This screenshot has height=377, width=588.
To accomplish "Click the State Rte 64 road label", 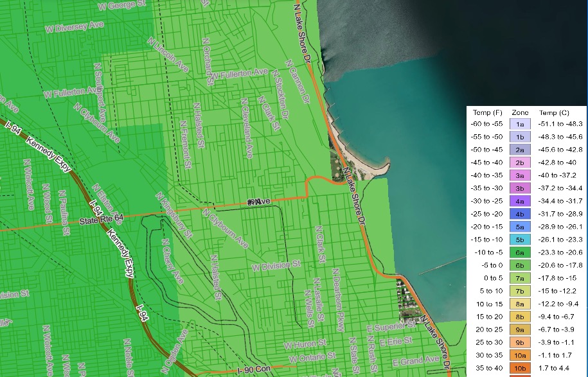I will point(102,220).
